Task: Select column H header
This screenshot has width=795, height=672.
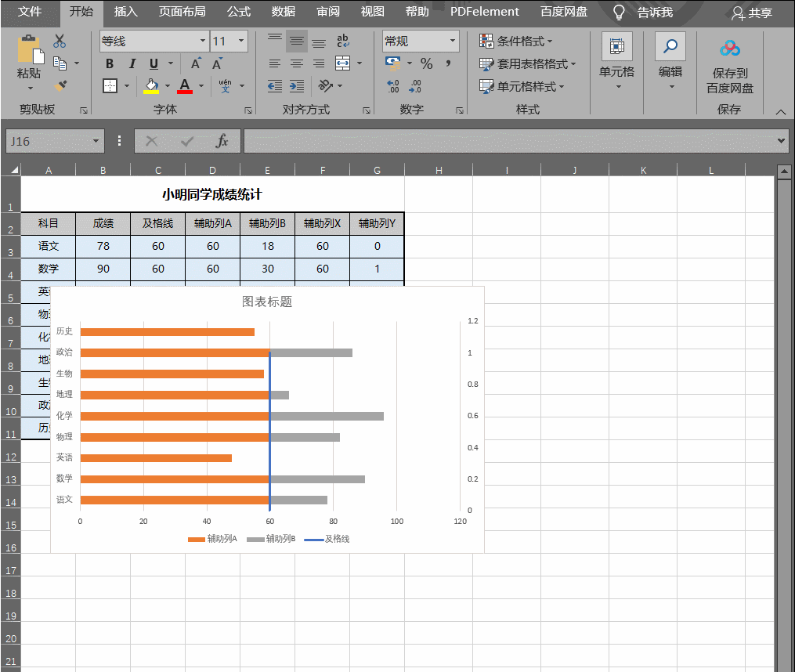Action: 439,170
